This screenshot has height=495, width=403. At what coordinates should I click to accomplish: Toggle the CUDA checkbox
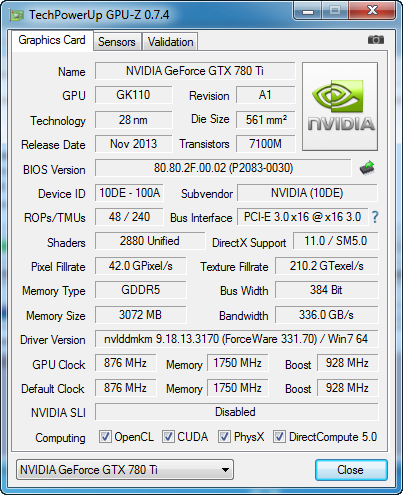tap(168, 437)
